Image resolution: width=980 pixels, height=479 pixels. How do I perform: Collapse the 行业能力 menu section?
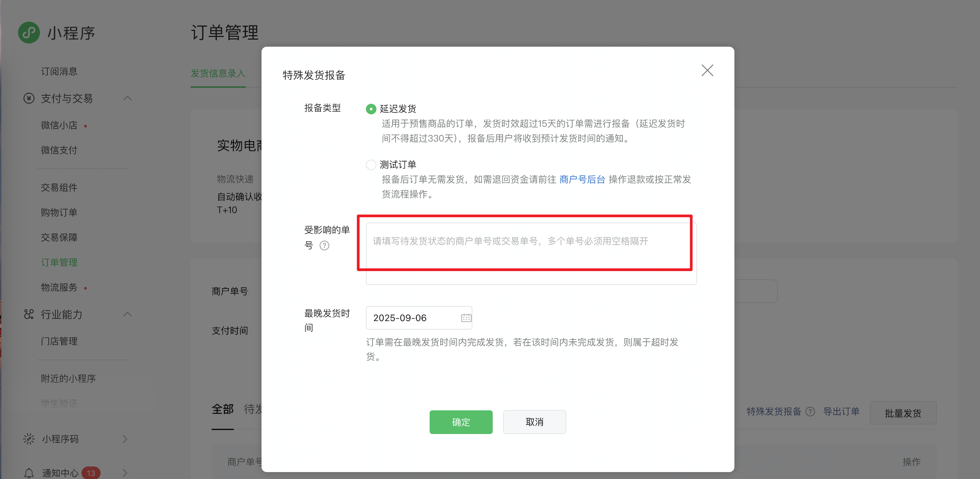point(127,314)
